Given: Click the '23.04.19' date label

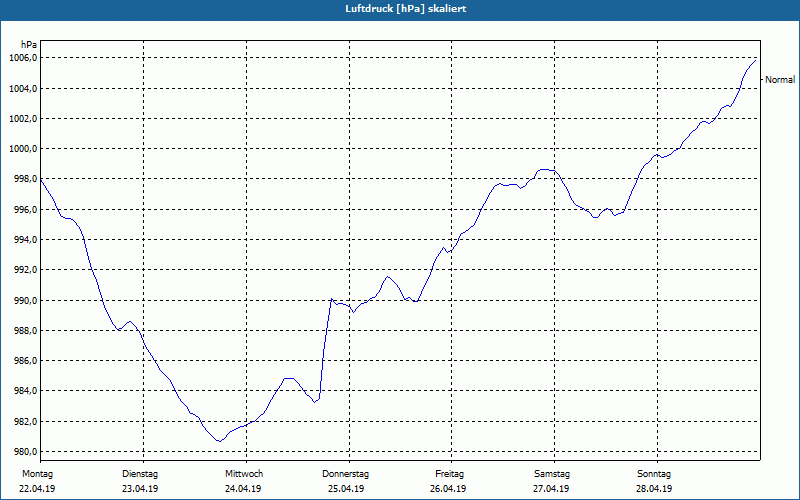Looking at the screenshot, I should click(x=140, y=489).
